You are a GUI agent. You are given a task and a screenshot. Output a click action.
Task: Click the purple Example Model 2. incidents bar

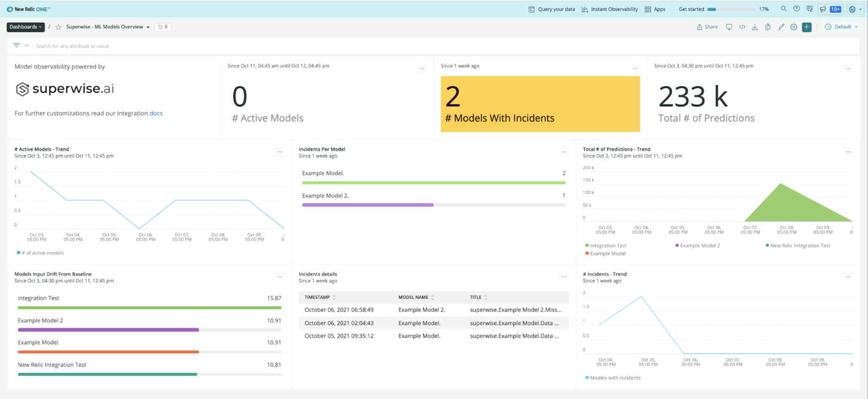pyautogui.click(x=368, y=205)
